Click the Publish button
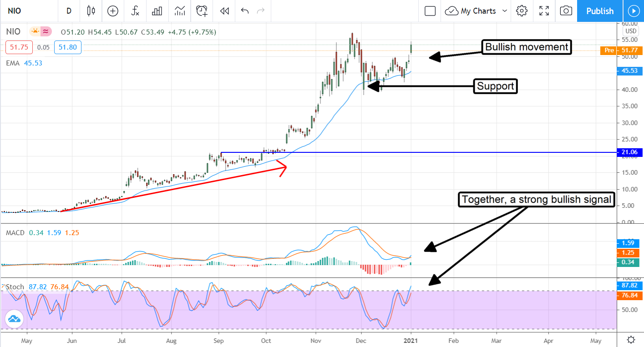The width and height of the screenshot is (644, 347). [x=600, y=11]
